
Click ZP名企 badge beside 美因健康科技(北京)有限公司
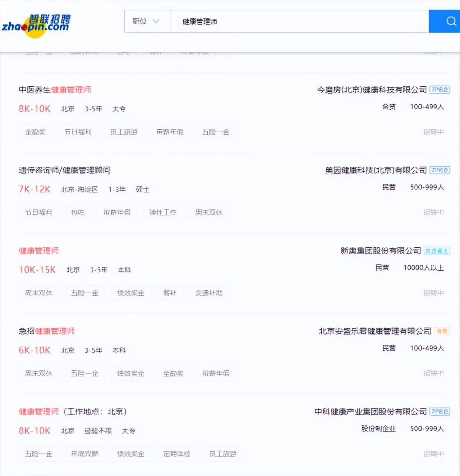[x=440, y=170]
